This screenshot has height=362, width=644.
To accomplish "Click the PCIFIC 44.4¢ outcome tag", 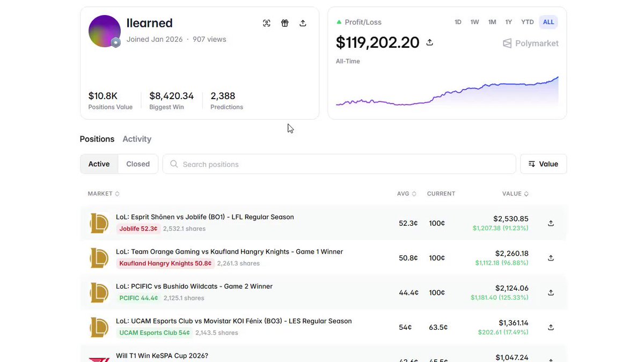I will [138, 298].
